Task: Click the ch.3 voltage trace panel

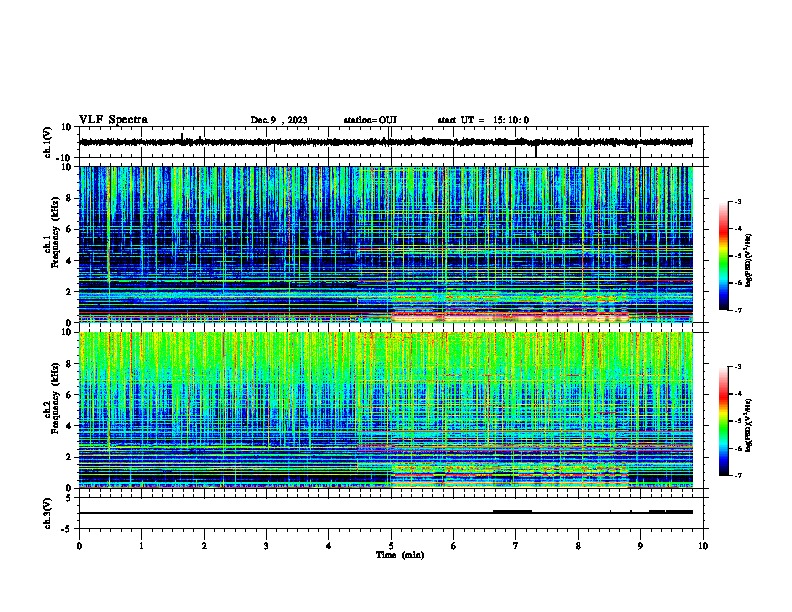Action: click(x=391, y=513)
